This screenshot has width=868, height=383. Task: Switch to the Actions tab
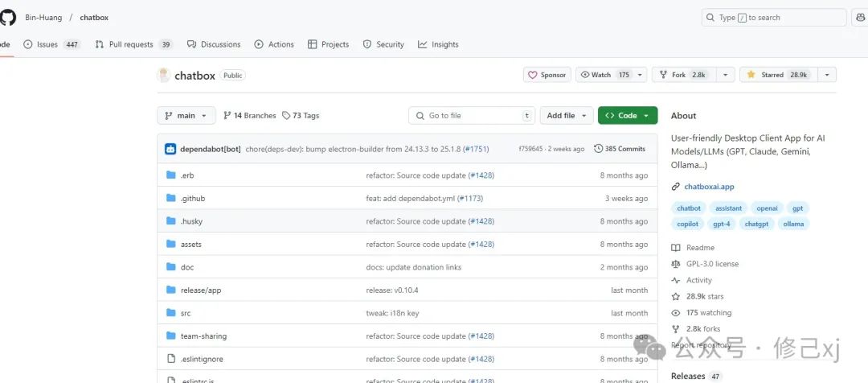(274, 44)
